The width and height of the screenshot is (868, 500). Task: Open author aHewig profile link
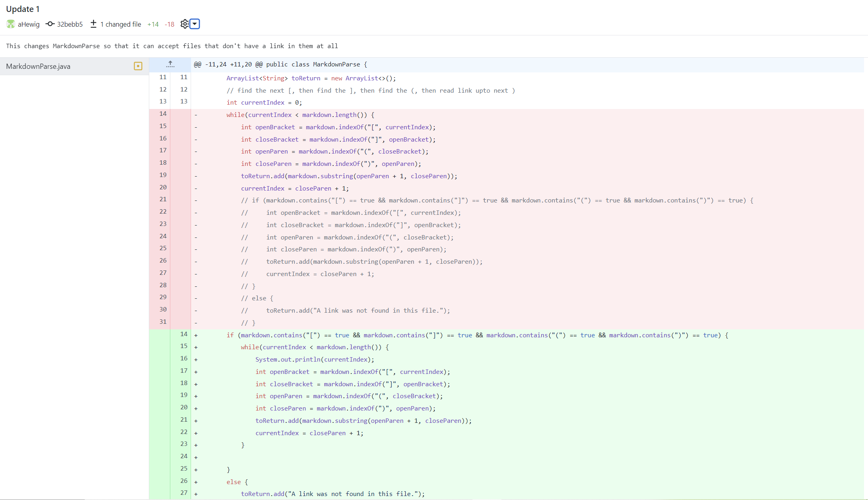click(x=29, y=24)
